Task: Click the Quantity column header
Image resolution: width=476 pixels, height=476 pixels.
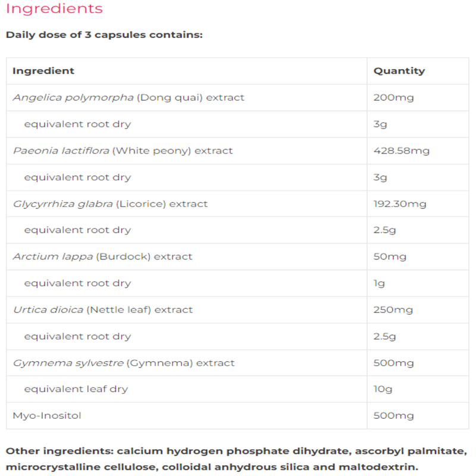Action: [399, 71]
